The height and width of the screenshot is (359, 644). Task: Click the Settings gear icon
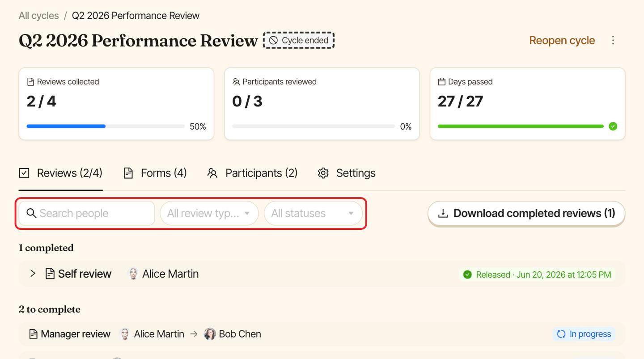click(x=323, y=173)
